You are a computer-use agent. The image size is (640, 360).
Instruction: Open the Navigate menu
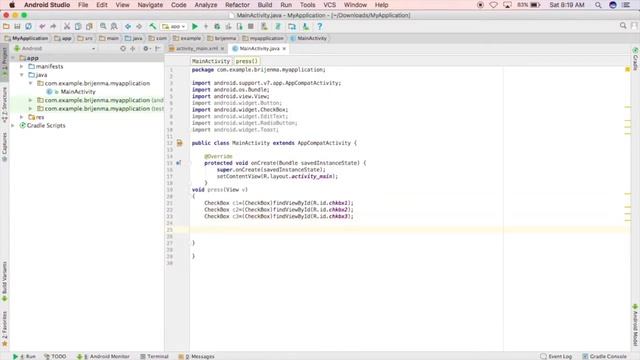click(x=150, y=5)
